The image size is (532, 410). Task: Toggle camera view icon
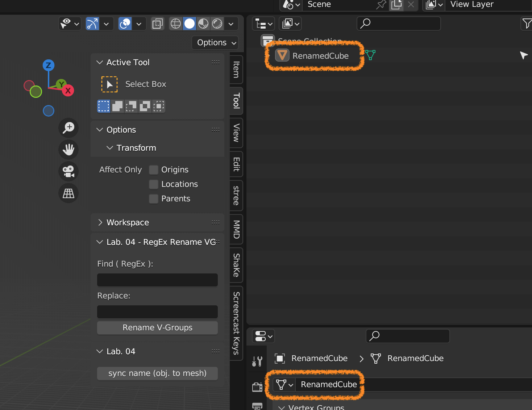pos(68,171)
